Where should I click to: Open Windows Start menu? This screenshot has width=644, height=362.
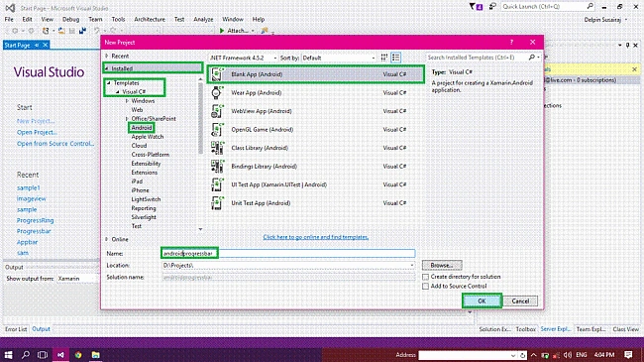[8, 355]
